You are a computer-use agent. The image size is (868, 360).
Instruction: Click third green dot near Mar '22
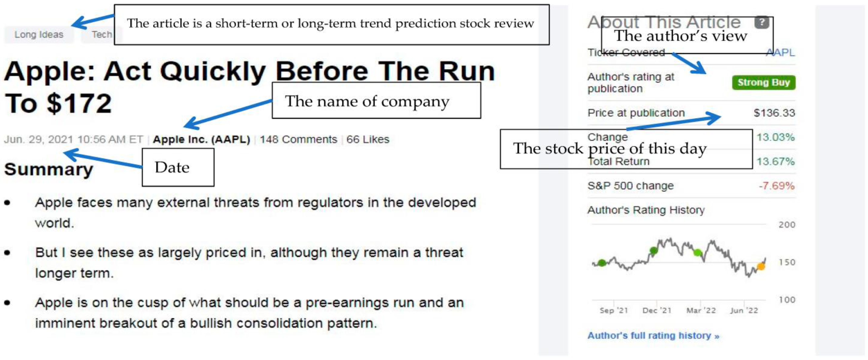point(697,252)
